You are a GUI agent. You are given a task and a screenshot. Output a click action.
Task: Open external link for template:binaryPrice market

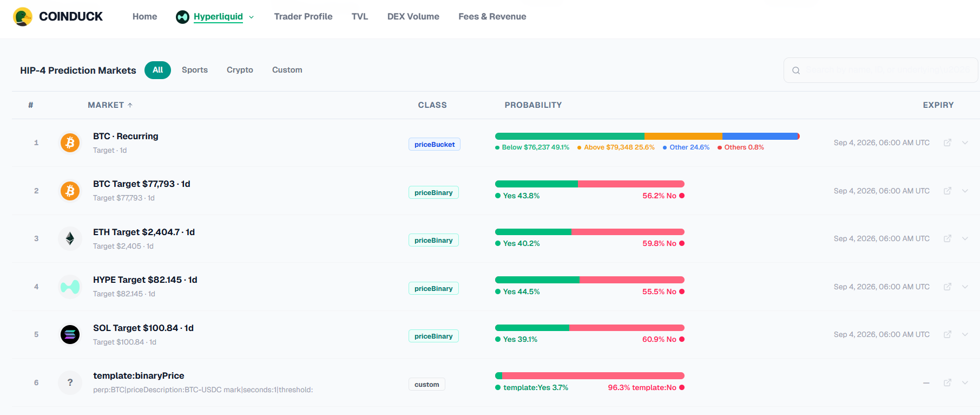948,382
